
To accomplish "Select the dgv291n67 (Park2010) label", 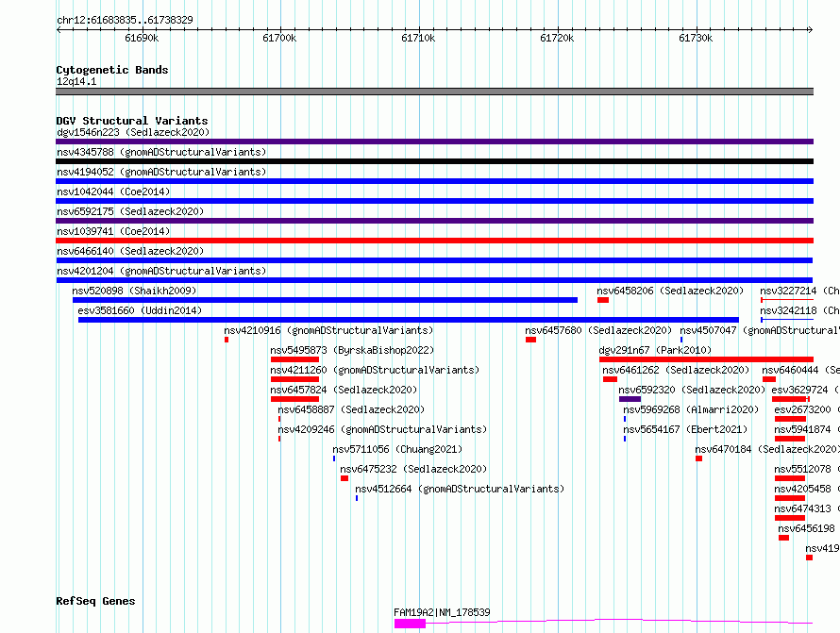I will 655,350.
